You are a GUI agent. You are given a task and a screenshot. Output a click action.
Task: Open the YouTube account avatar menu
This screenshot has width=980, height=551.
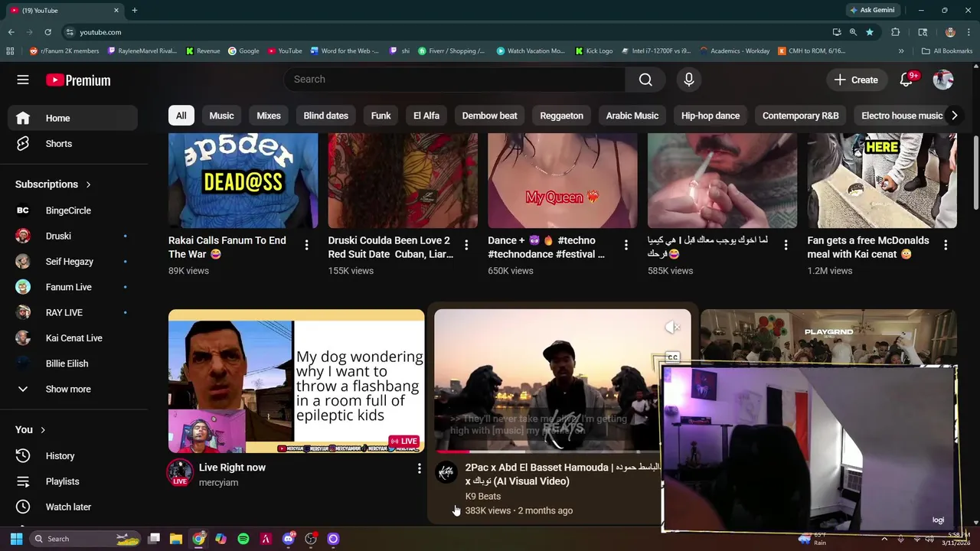943,80
